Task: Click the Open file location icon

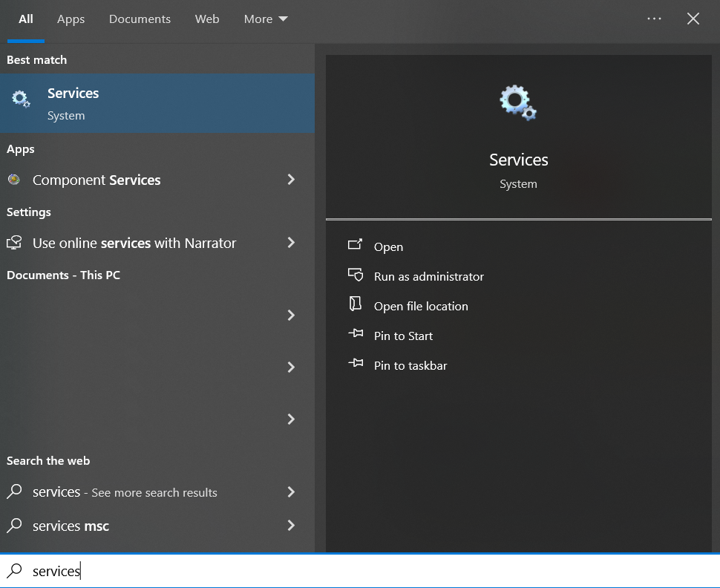Action: [x=356, y=304]
